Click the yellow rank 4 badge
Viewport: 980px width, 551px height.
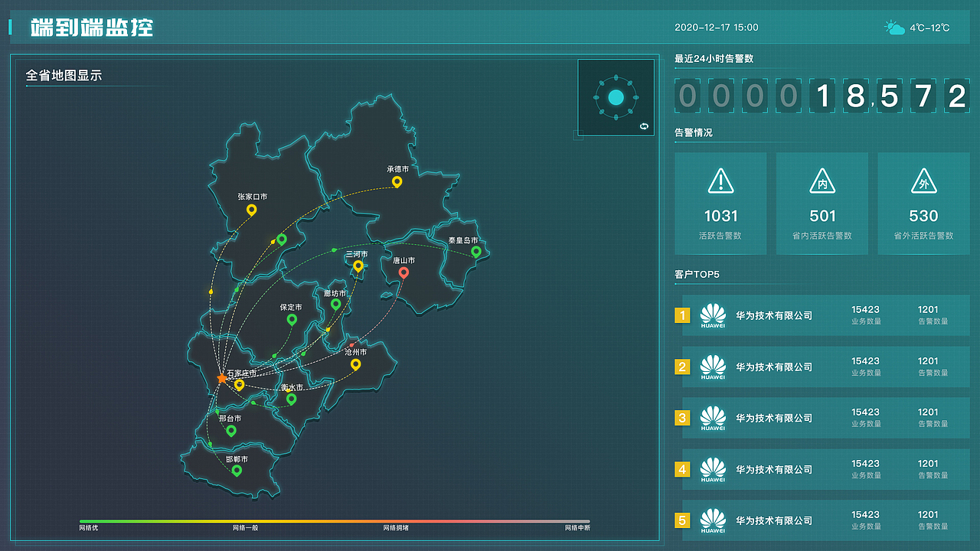click(682, 469)
